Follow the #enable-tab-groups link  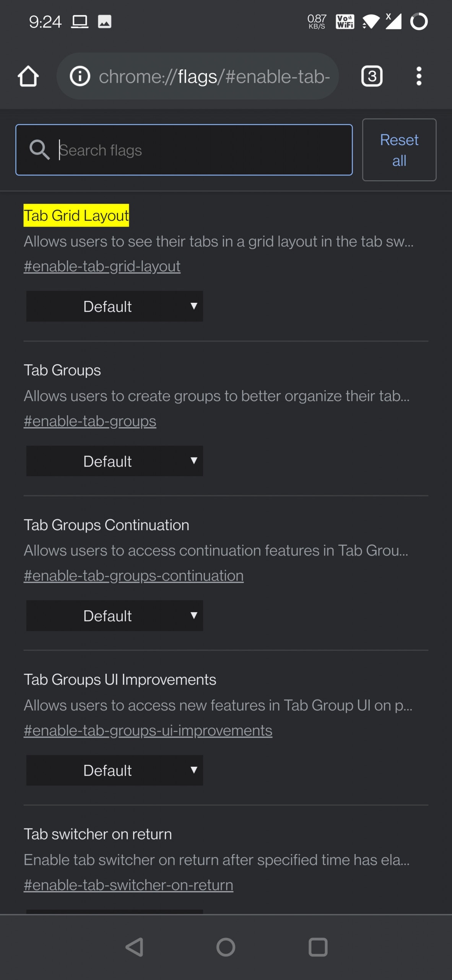coord(90,421)
